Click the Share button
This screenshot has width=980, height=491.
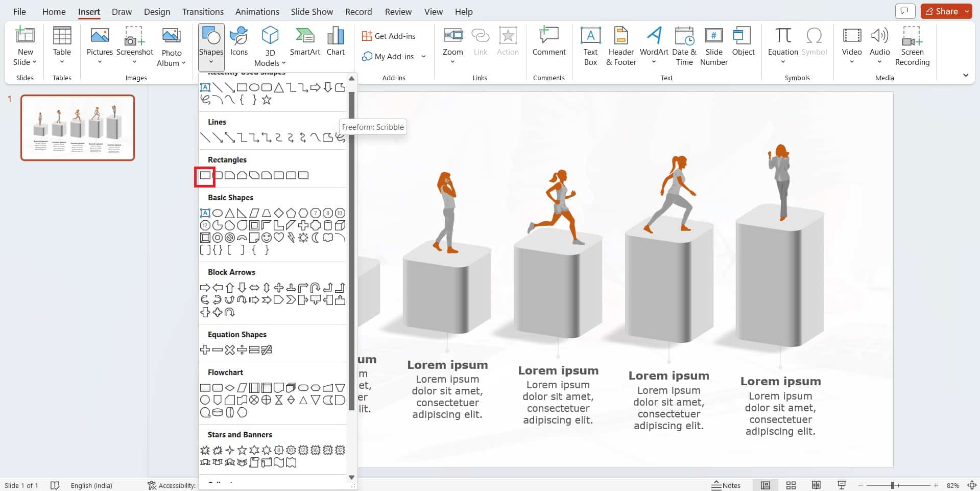pyautogui.click(x=944, y=11)
